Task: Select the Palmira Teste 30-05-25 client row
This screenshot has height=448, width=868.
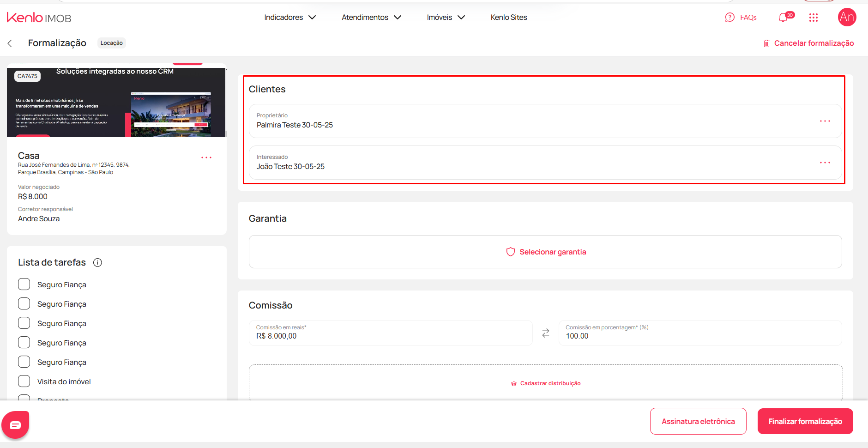Action: tap(545, 121)
